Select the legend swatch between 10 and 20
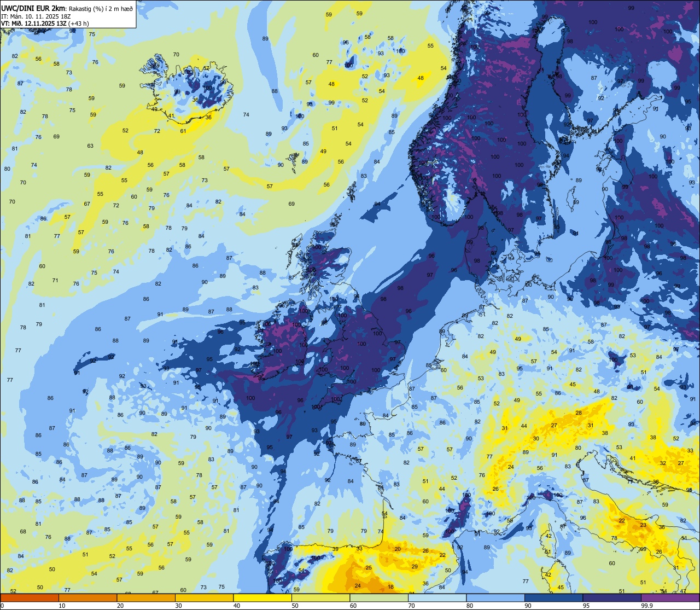 click(87, 597)
